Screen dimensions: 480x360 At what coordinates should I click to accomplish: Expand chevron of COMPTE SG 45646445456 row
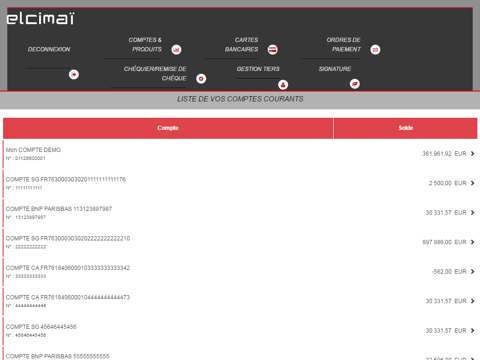[472, 331]
